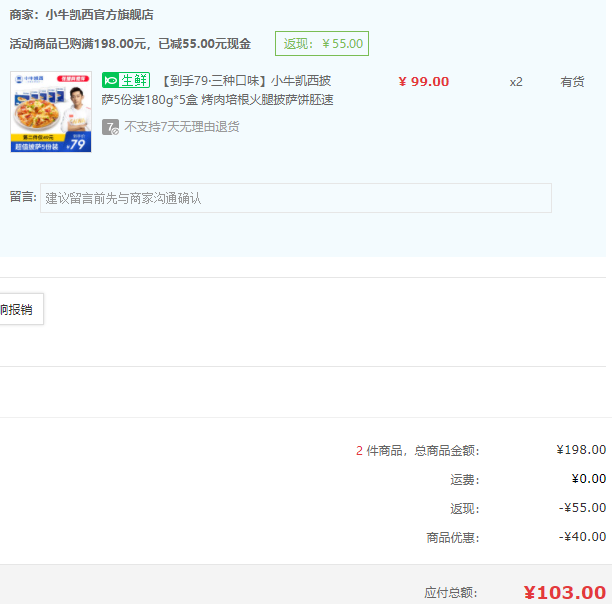The width and height of the screenshot is (612, 604).
Task: Click the partially visible 报销 button
Action: pyautogui.click(x=21, y=309)
